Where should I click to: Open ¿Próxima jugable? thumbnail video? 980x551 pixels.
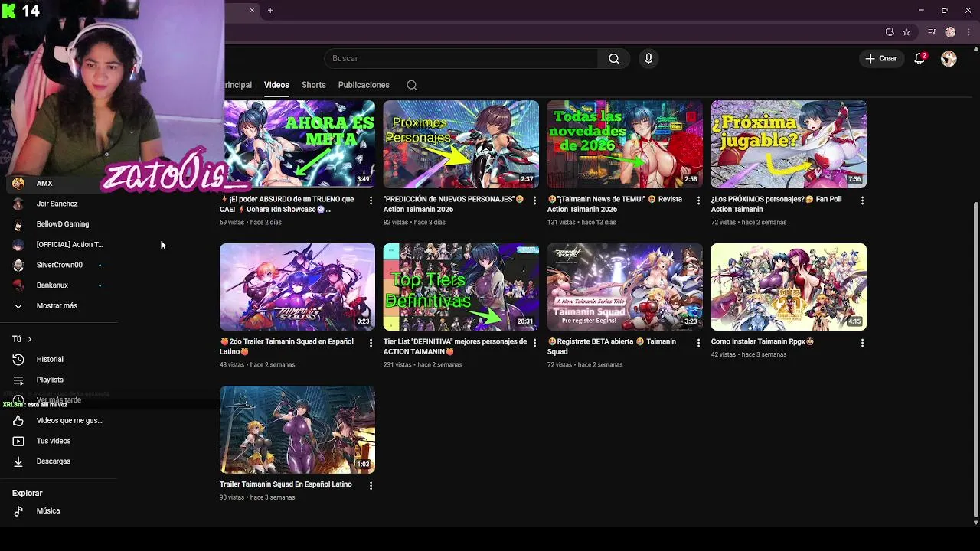789,144
